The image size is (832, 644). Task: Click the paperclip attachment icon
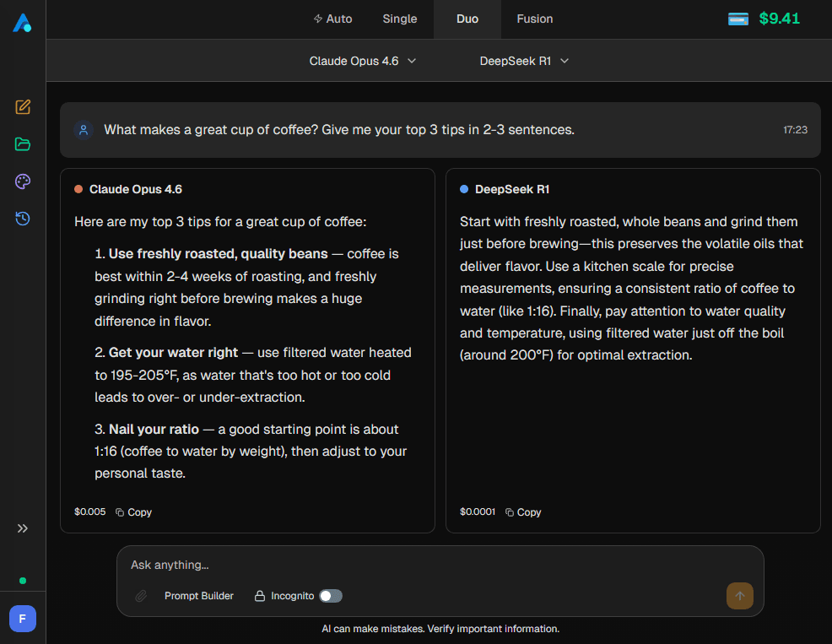[x=140, y=596]
